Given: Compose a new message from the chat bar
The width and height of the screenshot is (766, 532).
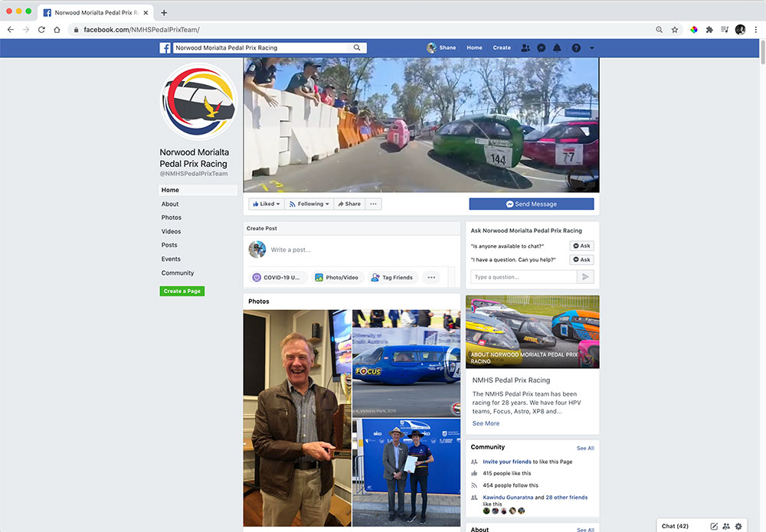Looking at the screenshot, I should [714, 526].
